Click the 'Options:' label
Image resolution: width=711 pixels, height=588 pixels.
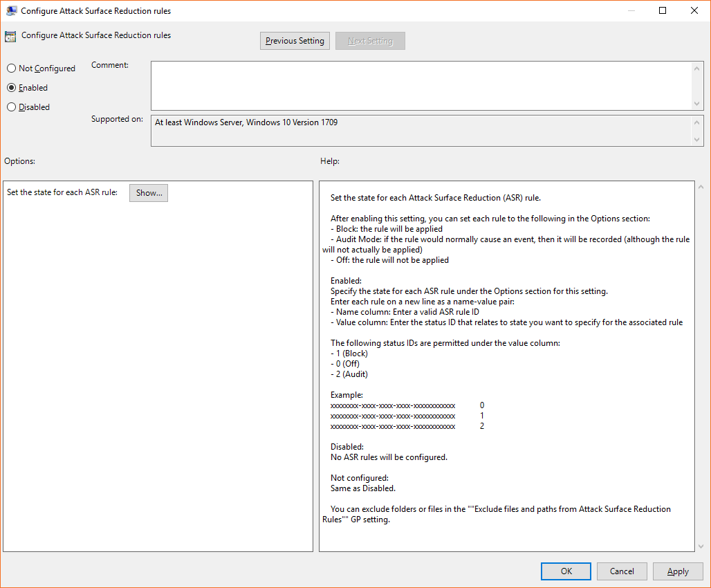[x=19, y=161]
